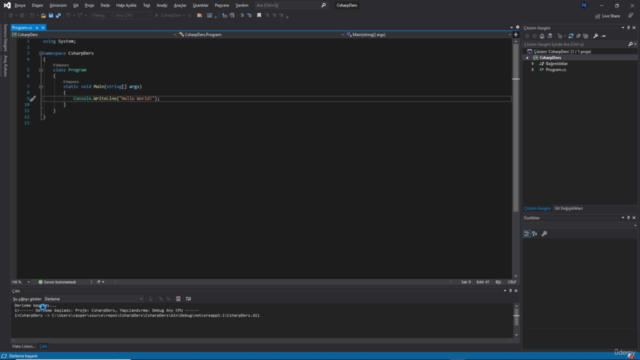Viewport: 640px width, 360px height.
Task: Click the Sync with Active Document icon
Action: coord(571,36)
